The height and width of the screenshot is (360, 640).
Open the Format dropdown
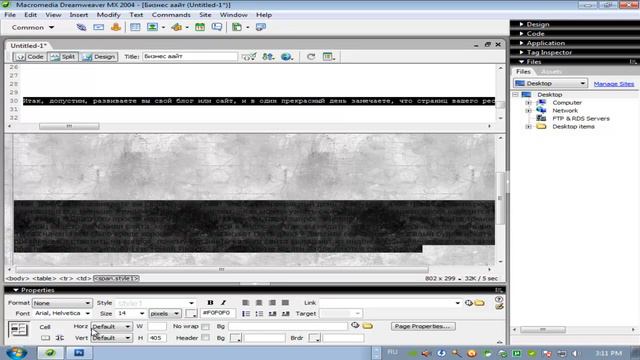click(x=62, y=303)
